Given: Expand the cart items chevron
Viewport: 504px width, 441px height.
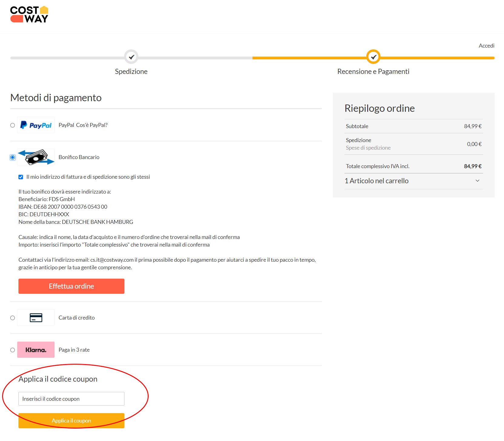Looking at the screenshot, I should [477, 181].
